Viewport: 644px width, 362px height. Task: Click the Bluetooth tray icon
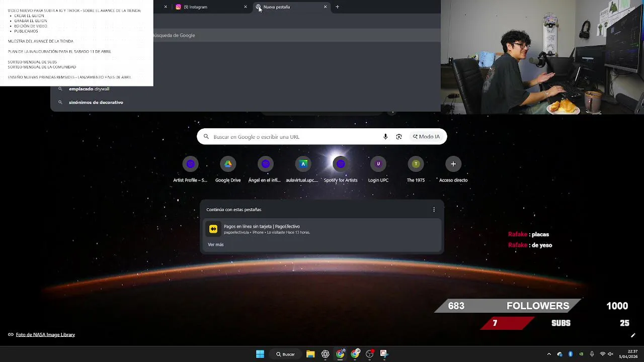coord(571,354)
